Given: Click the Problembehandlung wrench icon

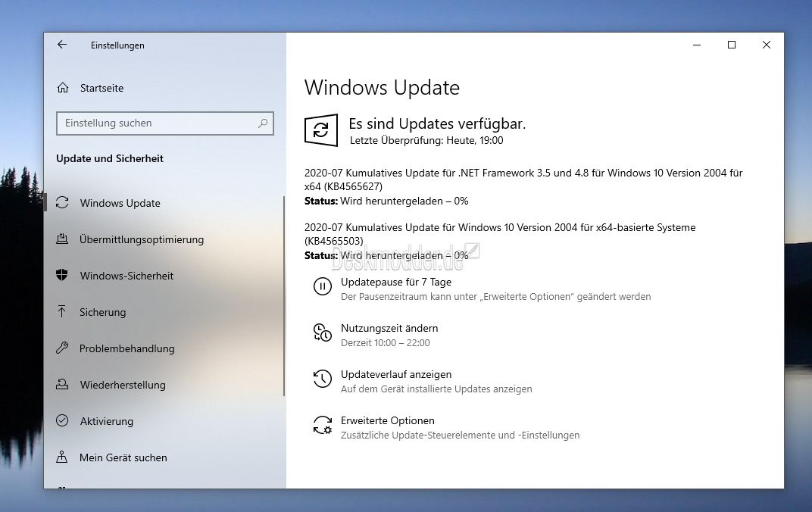Looking at the screenshot, I should click(62, 348).
